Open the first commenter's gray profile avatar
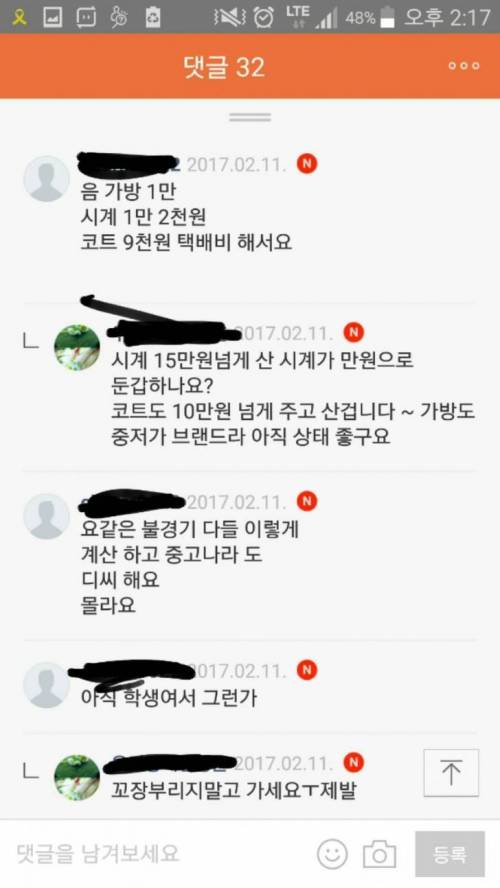The image size is (500, 888). (x=46, y=179)
